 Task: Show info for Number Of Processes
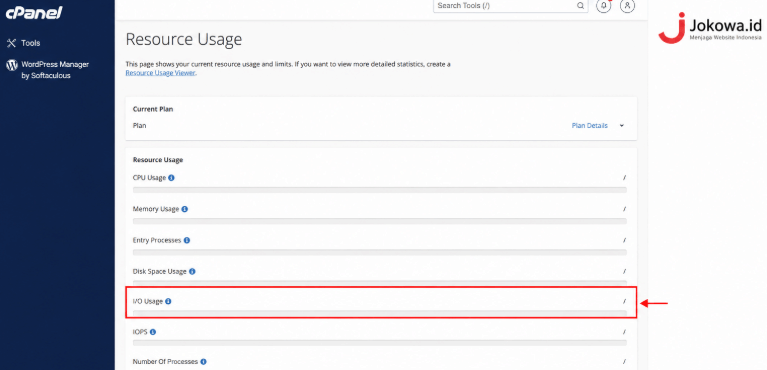[x=203, y=362]
